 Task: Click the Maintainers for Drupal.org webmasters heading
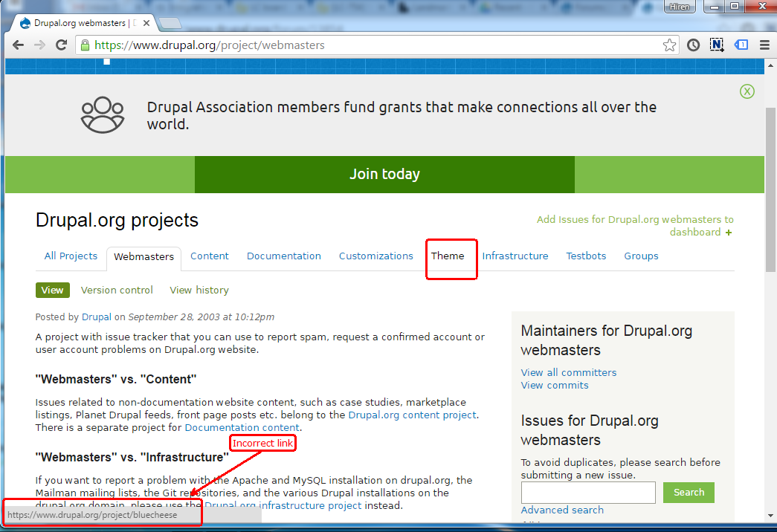[607, 340]
